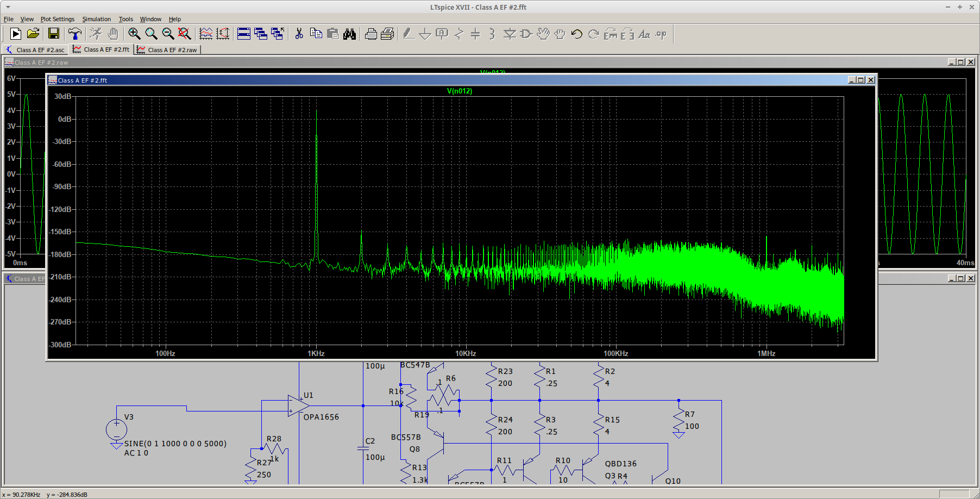Click the New Schematic toolbar icon
This screenshot has height=499, width=980.
16,34
